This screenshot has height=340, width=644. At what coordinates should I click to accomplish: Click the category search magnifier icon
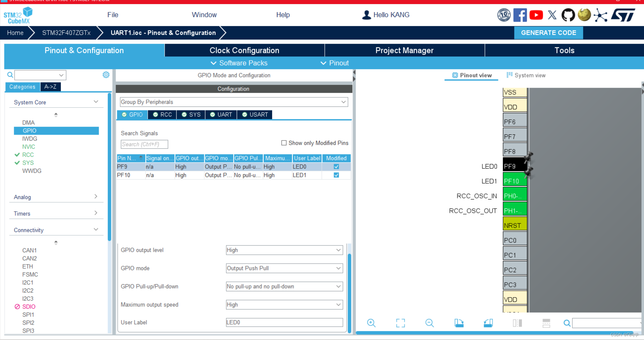(10, 75)
